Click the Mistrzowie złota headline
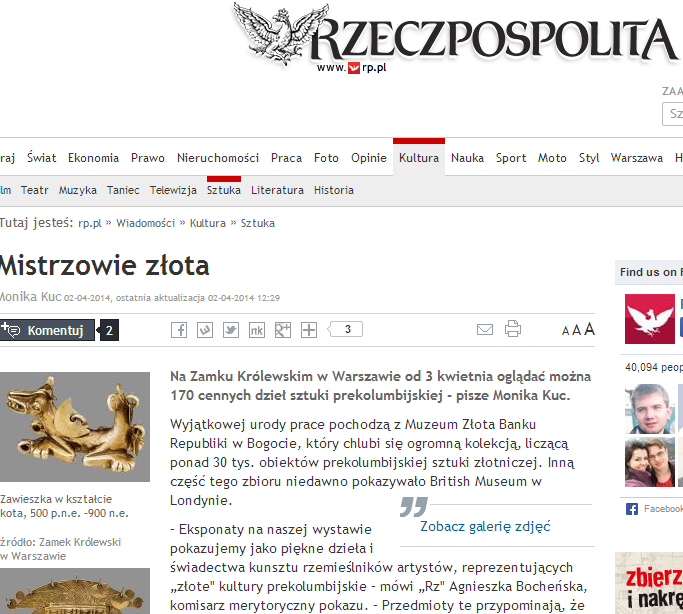This screenshot has height=614, width=683. pos(105,266)
